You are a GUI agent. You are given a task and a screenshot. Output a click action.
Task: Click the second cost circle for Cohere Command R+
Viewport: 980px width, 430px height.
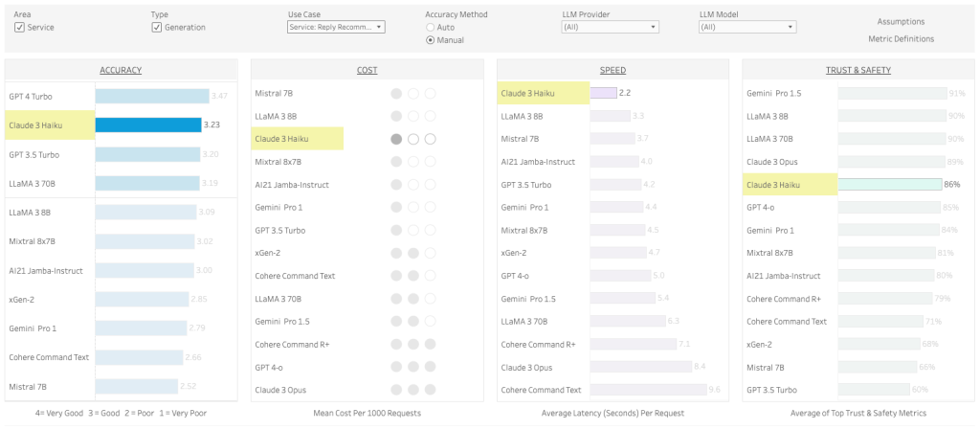413,344
